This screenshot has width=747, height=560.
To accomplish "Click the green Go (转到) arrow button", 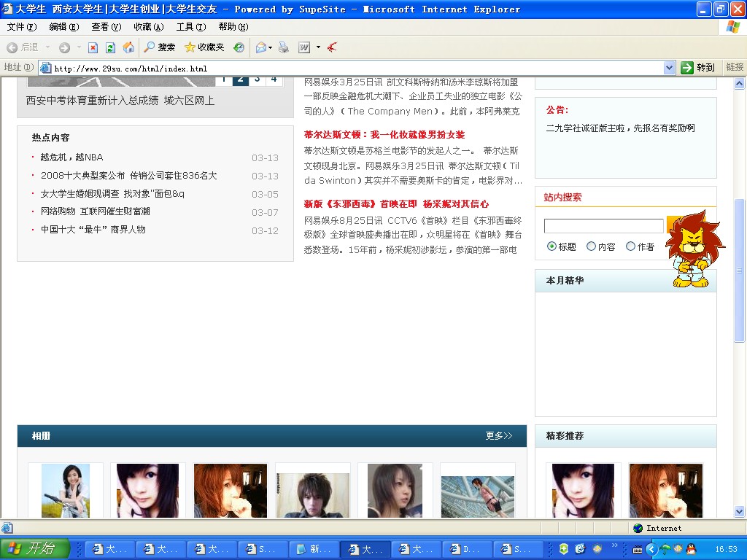I will 686,68.
